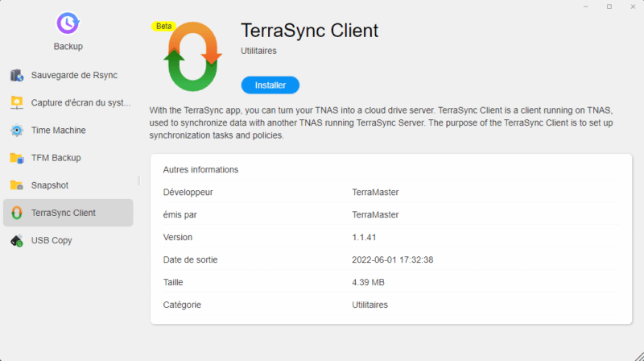Click the TerraSync Client sidebar icon

tap(17, 213)
